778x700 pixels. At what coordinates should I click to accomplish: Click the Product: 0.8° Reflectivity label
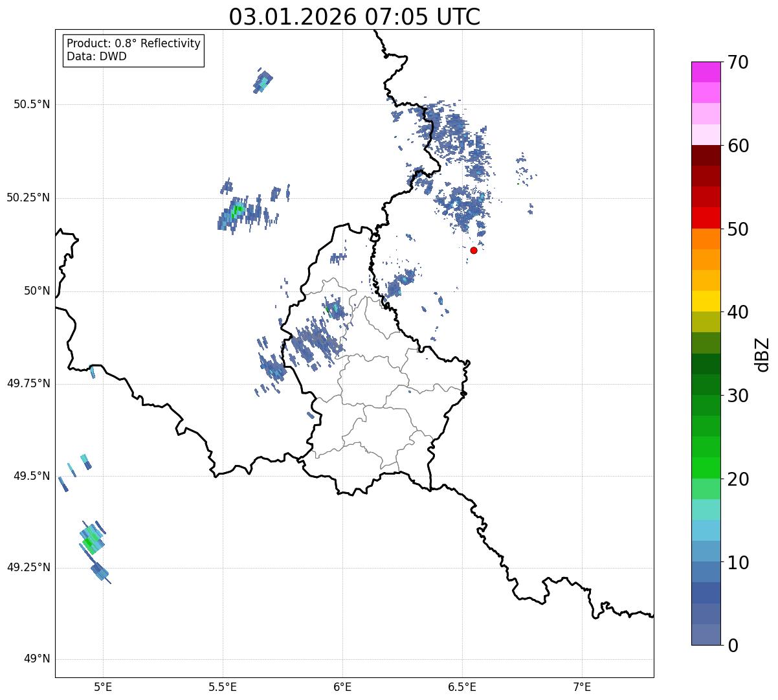(x=134, y=43)
